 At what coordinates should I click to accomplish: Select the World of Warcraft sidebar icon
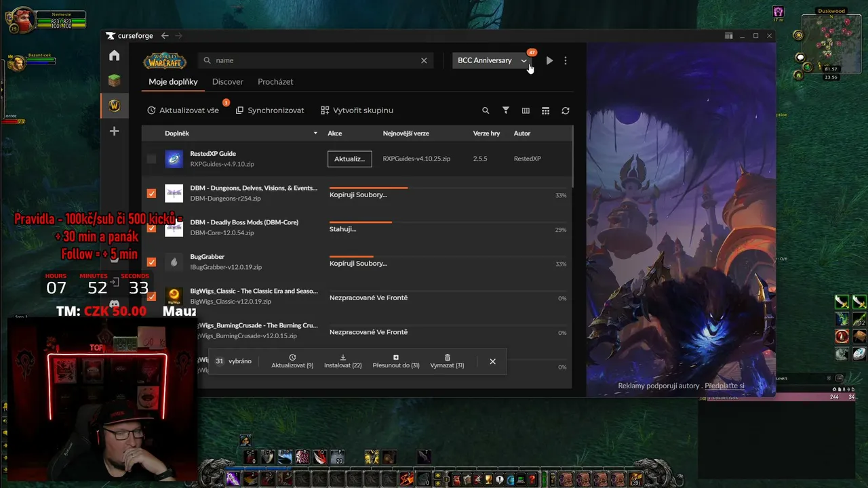click(114, 106)
